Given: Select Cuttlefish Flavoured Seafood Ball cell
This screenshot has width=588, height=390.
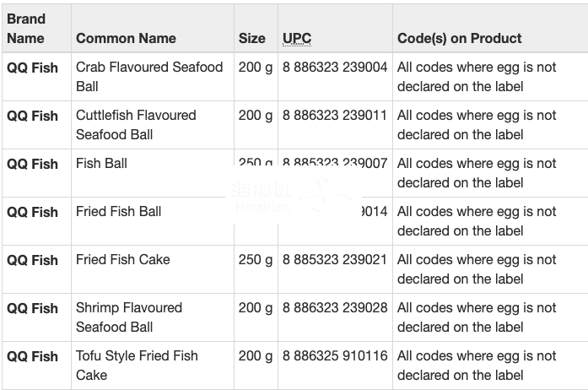Looking at the screenshot, I should pos(136,125).
